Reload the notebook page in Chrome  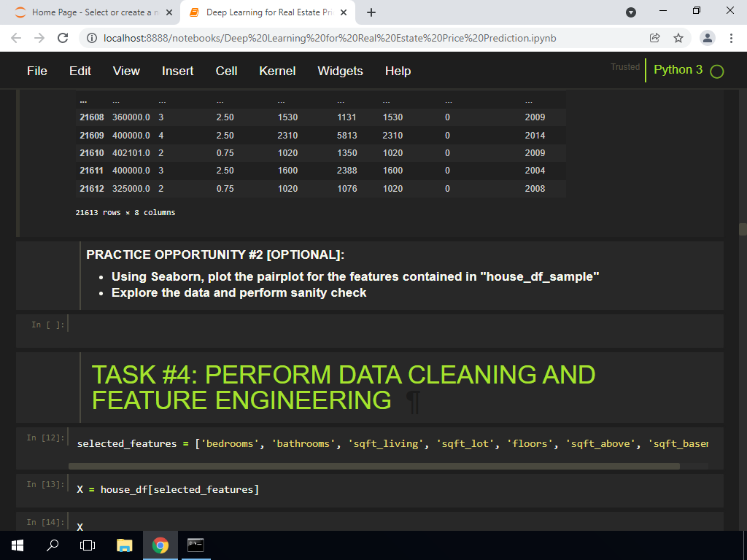coord(63,38)
